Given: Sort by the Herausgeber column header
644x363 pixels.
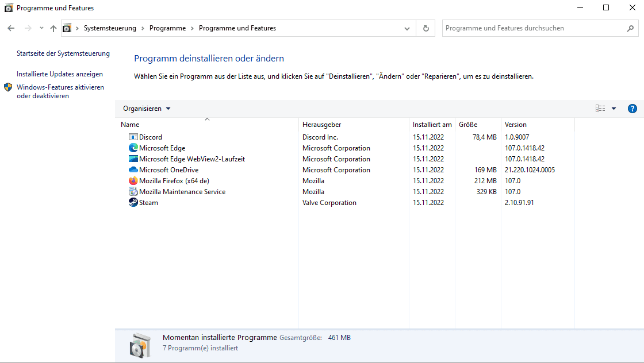Looking at the screenshot, I should [x=354, y=124].
